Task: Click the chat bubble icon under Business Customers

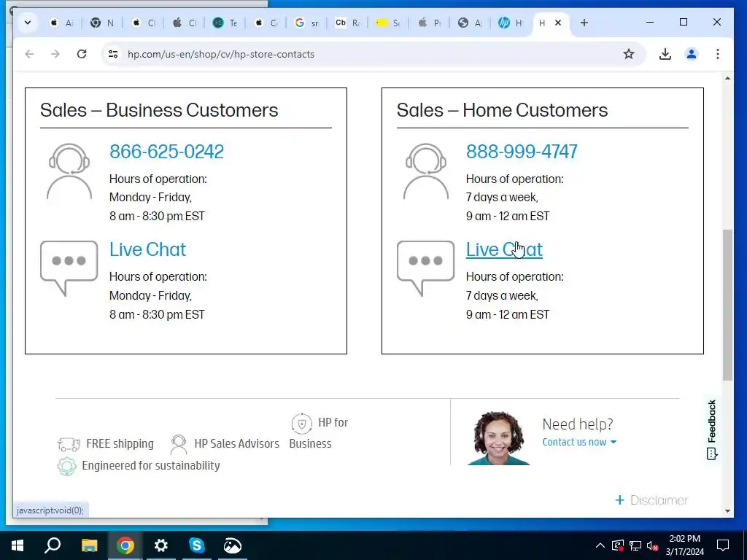Action: click(69, 268)
